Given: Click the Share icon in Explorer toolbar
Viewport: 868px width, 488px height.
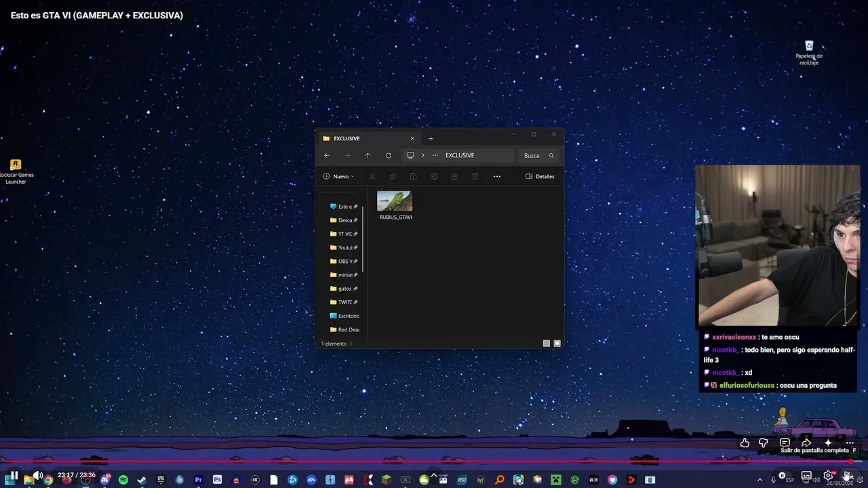Looking at the screenshot, I should 454,176.
